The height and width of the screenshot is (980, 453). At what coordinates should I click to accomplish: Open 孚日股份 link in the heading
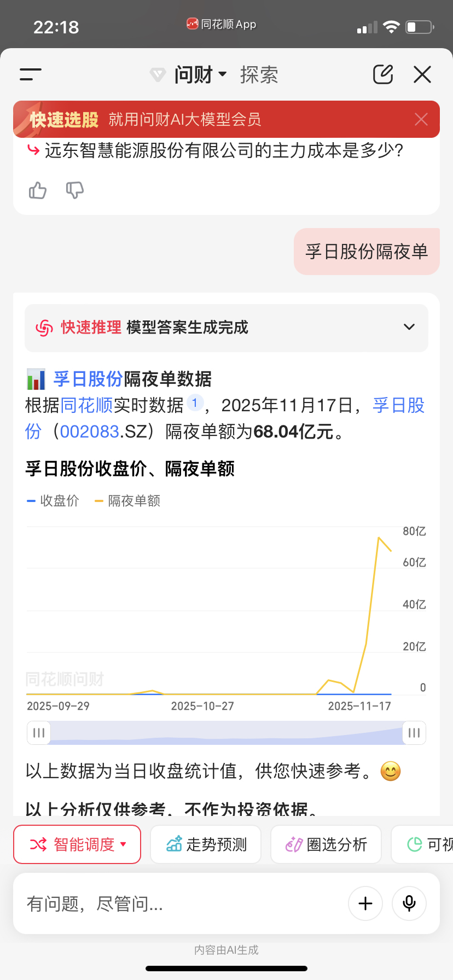[x=88, y=379]
